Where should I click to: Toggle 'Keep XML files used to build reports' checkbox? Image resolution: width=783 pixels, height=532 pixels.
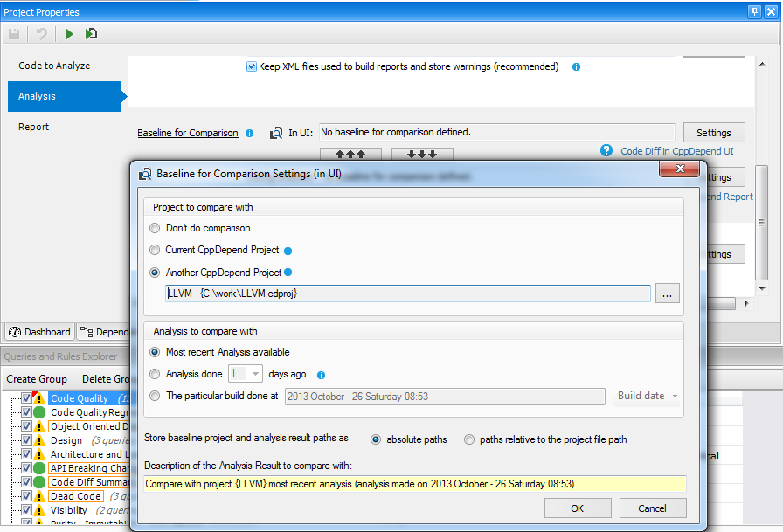[252, 66]
